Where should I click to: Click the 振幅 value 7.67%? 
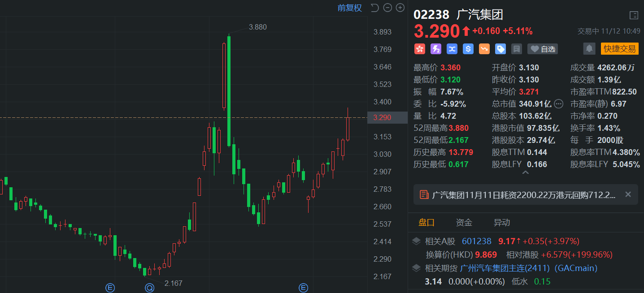coord(452,92)
